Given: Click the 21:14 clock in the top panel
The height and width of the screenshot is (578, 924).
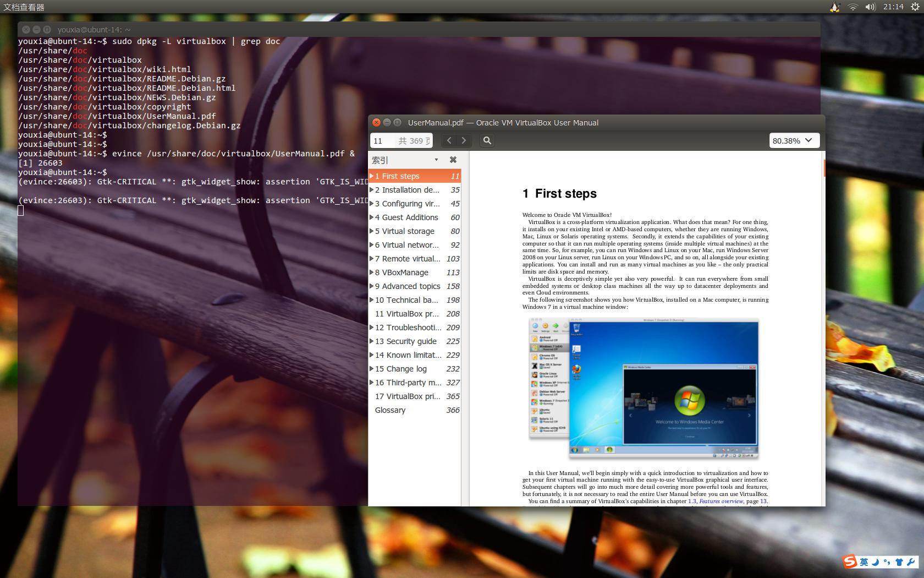Looking at the screenshot, I should (894, 7).
